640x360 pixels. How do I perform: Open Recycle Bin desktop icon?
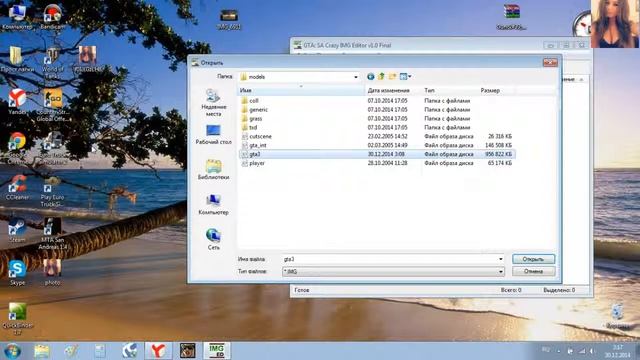click(x=617, y=316)
